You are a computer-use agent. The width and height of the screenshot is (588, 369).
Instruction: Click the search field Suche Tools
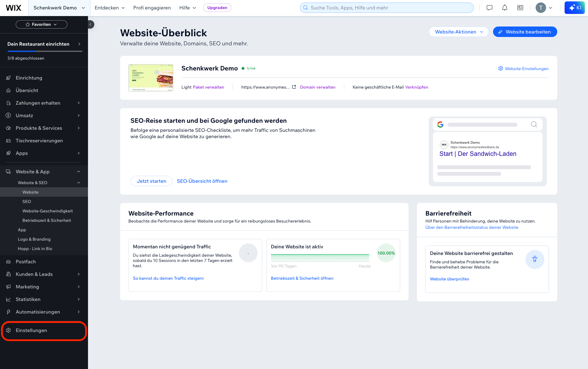(x=387, y=8)
